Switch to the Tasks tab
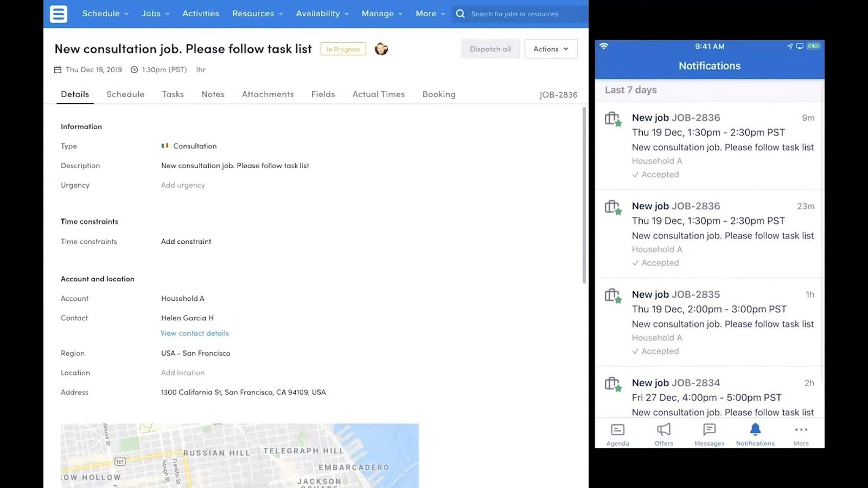This screenshot has width=868, height=488. 173,94
